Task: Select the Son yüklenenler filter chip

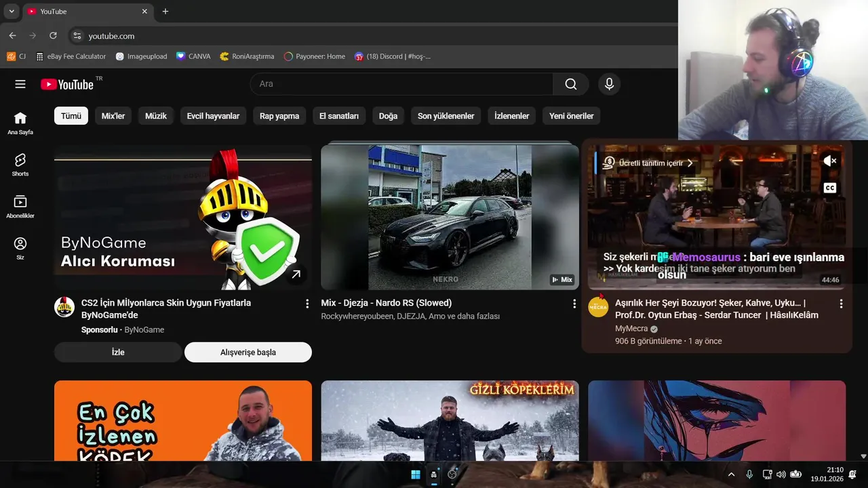Action: (x=446, y=116)
